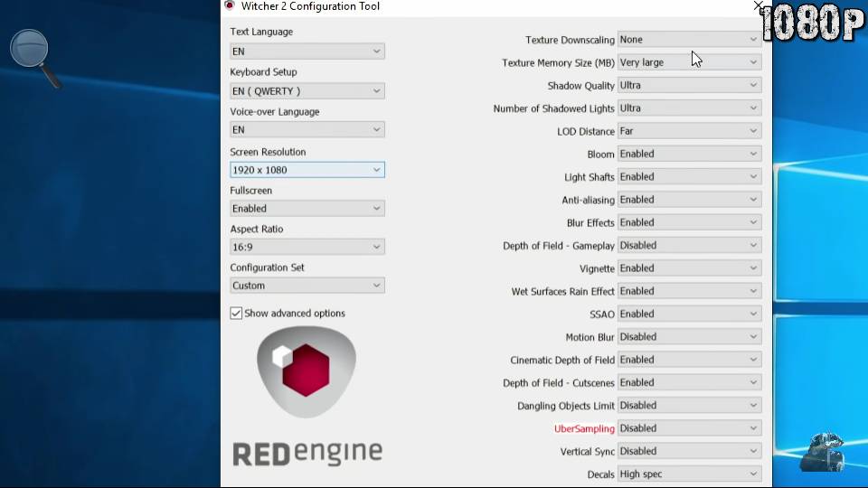Click the Wet Surfaces Rain Effect label
Screen dimensions: 868x488
(x=562, y=292)
